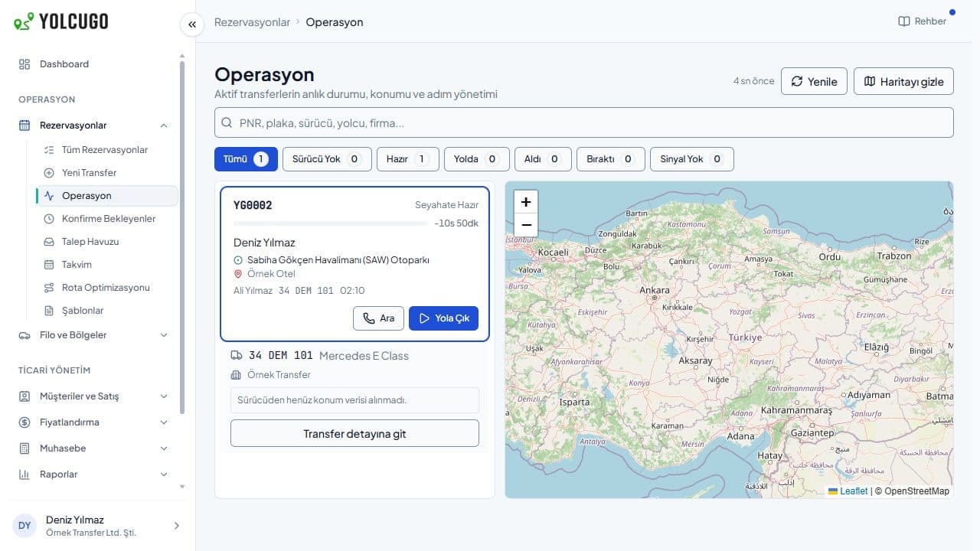Open Talep Havuzu page
This screenshot has width=980, height=551.
coord(90,242)
